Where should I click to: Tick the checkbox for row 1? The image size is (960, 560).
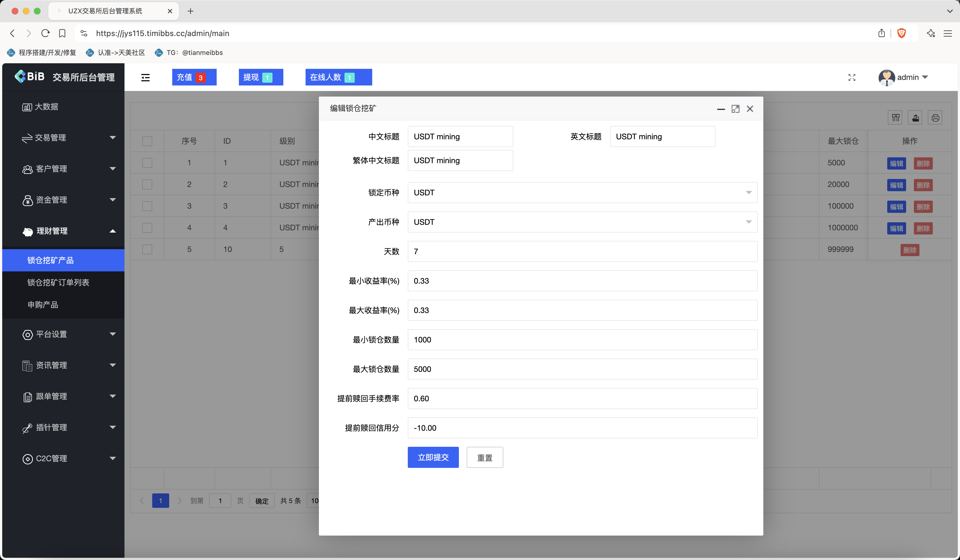(x=147, y=163)
